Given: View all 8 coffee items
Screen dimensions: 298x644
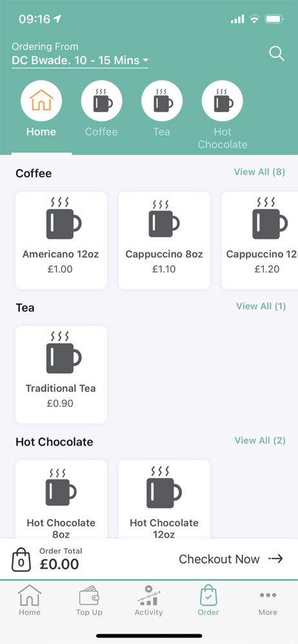Looking at the screenshot, I should pyautogui.click(x=259, y=172).
